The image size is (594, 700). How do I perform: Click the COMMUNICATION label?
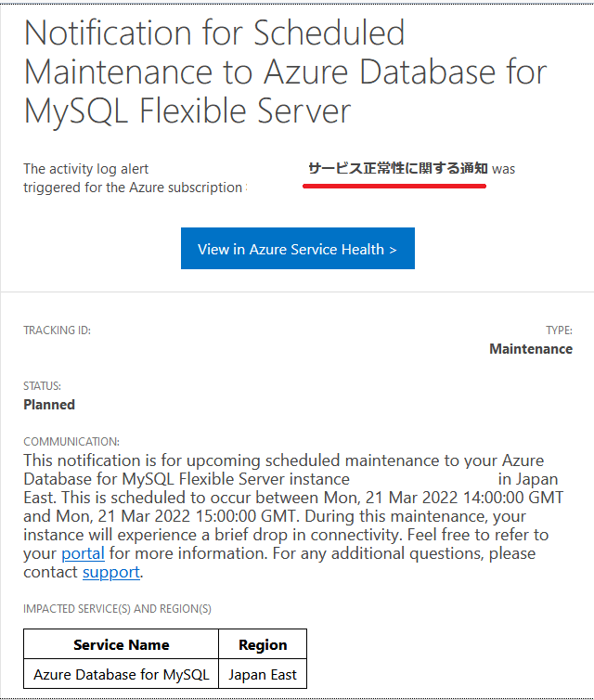click(71, 442)
